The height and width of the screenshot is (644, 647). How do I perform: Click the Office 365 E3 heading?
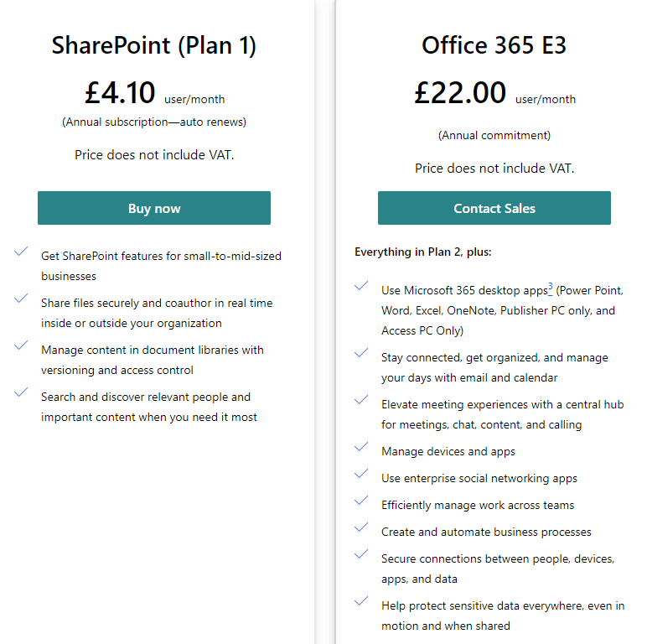(x=494, y=45)
